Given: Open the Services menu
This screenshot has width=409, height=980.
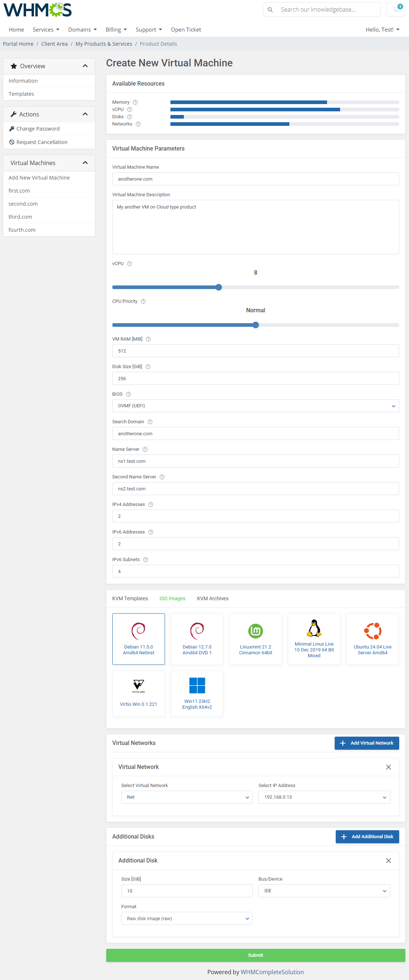Looking at the screenshot, I should 46,30.
